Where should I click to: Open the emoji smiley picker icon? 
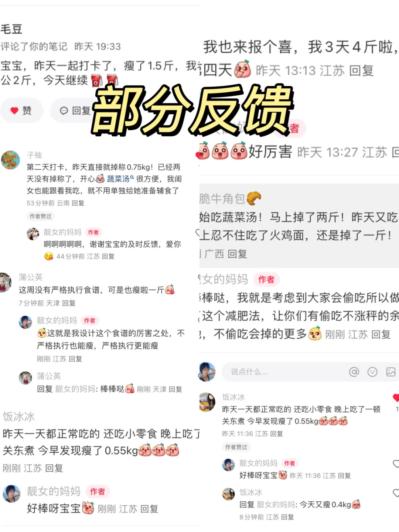(x=372, y=372)
